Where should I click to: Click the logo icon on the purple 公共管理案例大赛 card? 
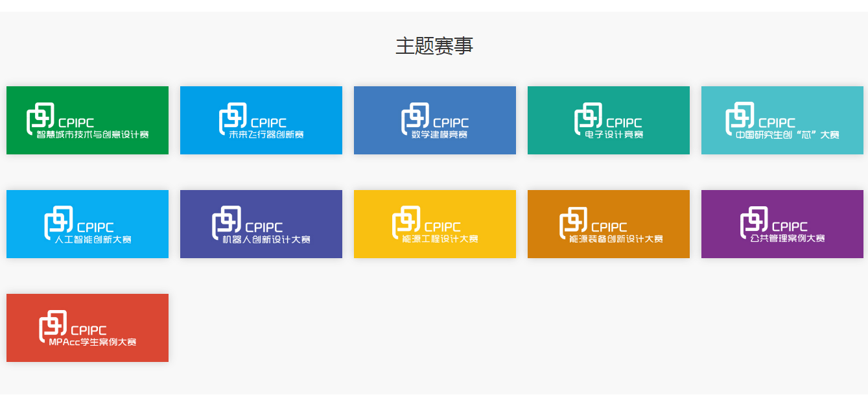(x=754, y=222)
